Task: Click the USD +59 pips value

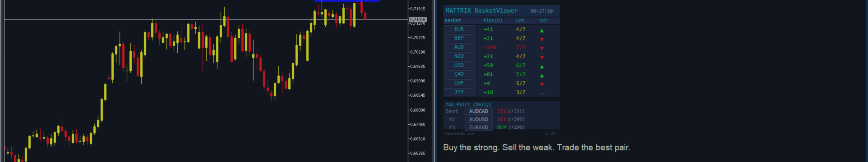Action: coord(488,65)
